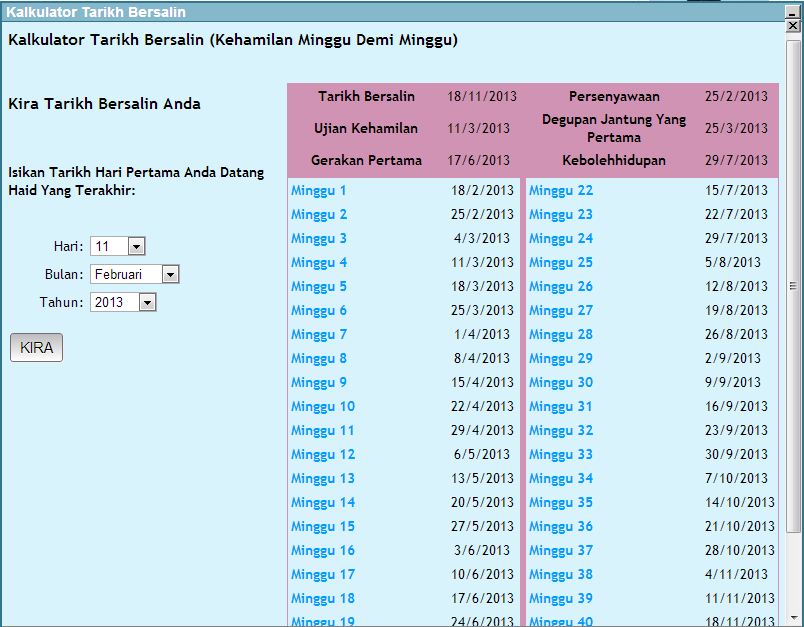Open the Minggu 16 link

pos(323,551)
